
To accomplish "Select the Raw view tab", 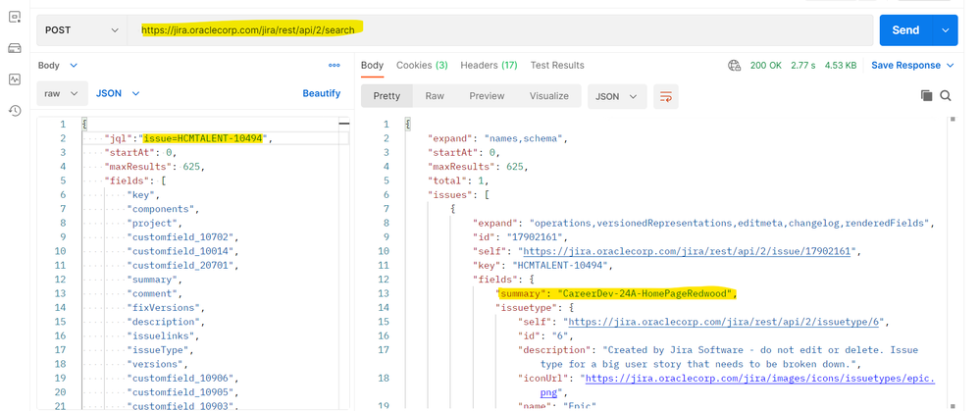I will pos(435,96).
